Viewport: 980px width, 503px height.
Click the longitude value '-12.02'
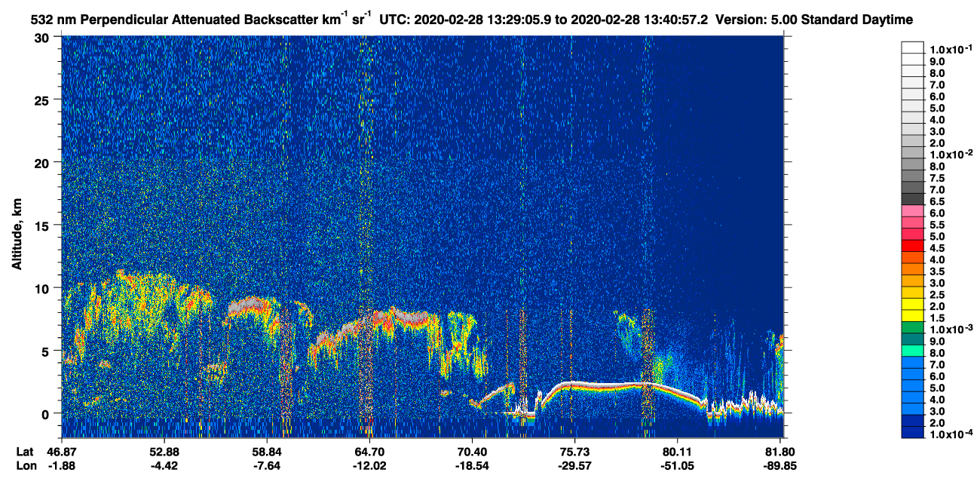(x=369, y=465)
